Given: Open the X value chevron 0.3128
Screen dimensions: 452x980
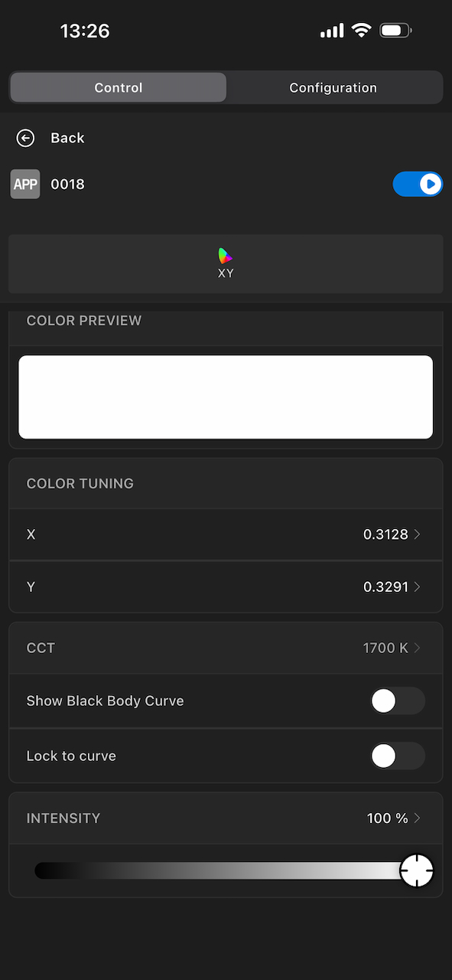Looking at the screenshot, I should [417, 534].
